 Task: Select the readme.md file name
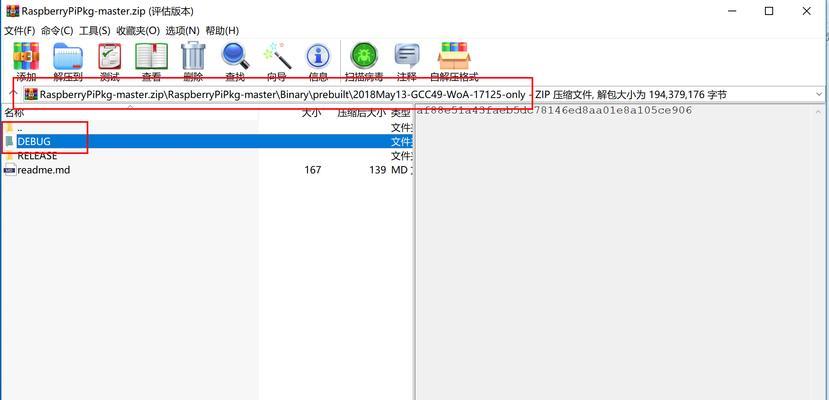click(x=44, y=170)
